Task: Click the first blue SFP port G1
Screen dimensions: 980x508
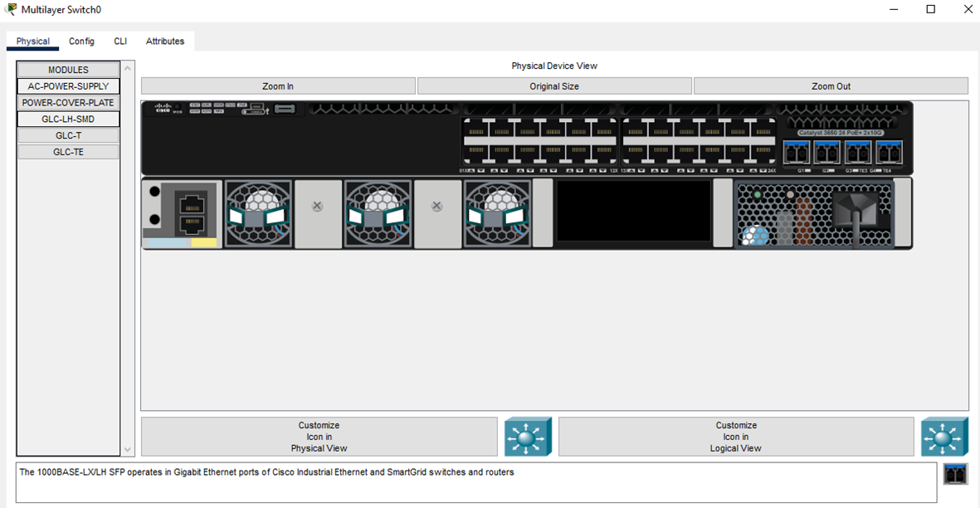Action: 797,153
